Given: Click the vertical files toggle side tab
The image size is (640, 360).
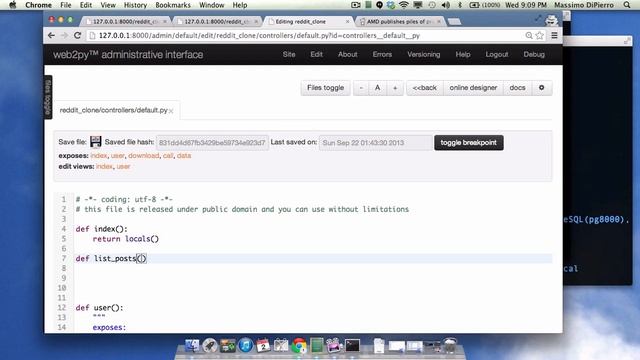Looking at the screenshot, I should pos(48,97).
